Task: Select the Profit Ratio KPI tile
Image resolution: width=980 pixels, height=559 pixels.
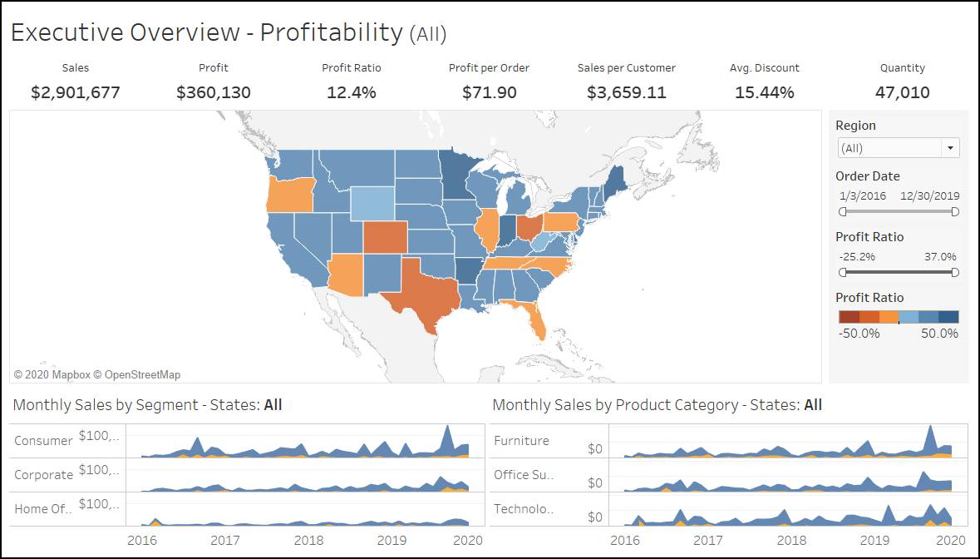Action: pyautogui.click(x=351, y=81)
